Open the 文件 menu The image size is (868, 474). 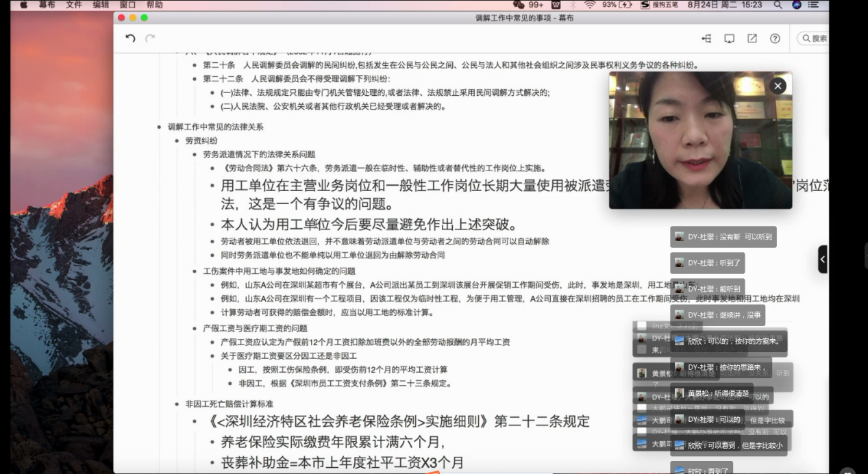[74, 5]
